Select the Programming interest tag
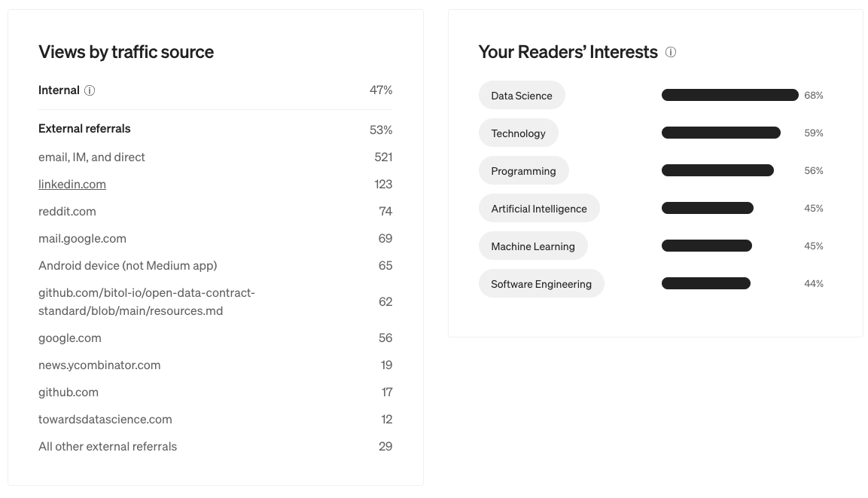The image size is (868, 498). tap(523, 170)
